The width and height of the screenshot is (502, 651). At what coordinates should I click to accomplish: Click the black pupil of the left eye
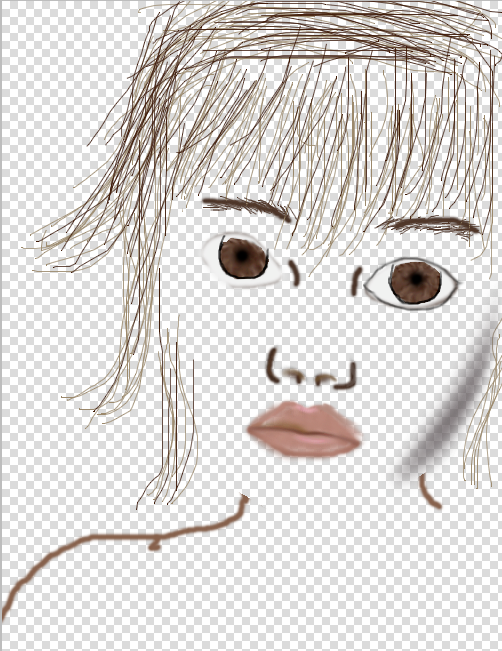[242, 257]
